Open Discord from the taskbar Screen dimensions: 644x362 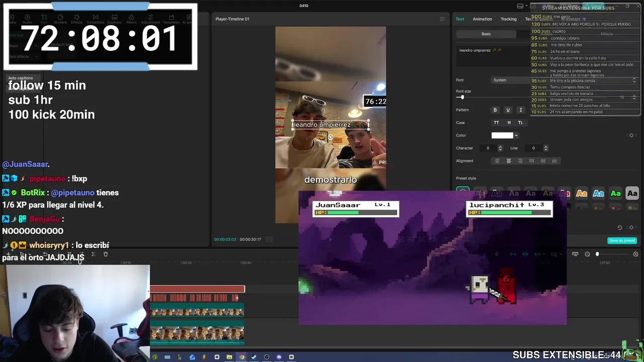279,357
